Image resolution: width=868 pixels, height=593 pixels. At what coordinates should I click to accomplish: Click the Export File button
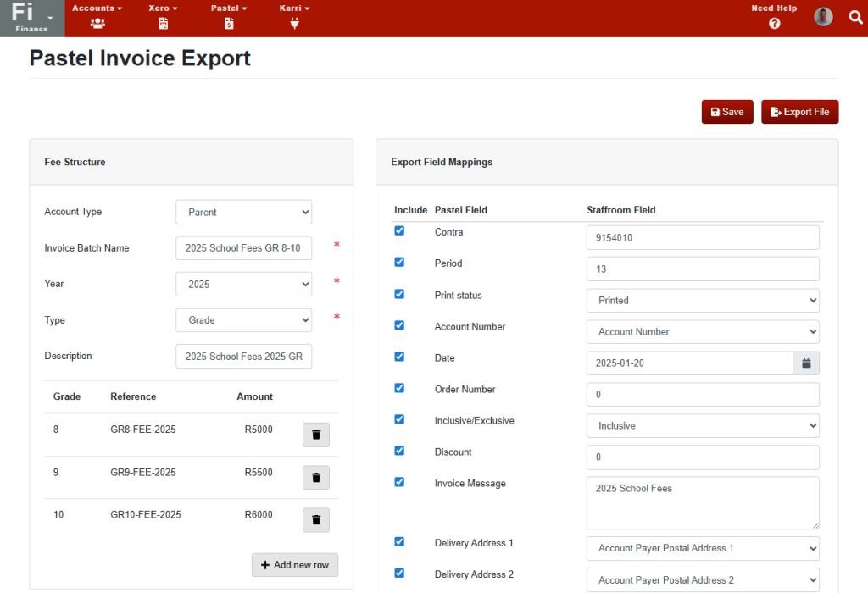coord(799,112)
